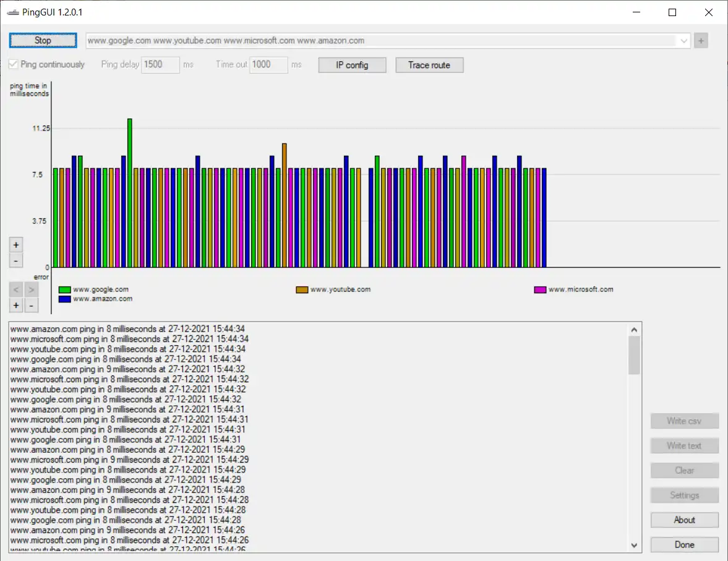Select log line google.com at 15:44:28
The height and width of the screenshot is (561, 728).
(x=126, y=520)
